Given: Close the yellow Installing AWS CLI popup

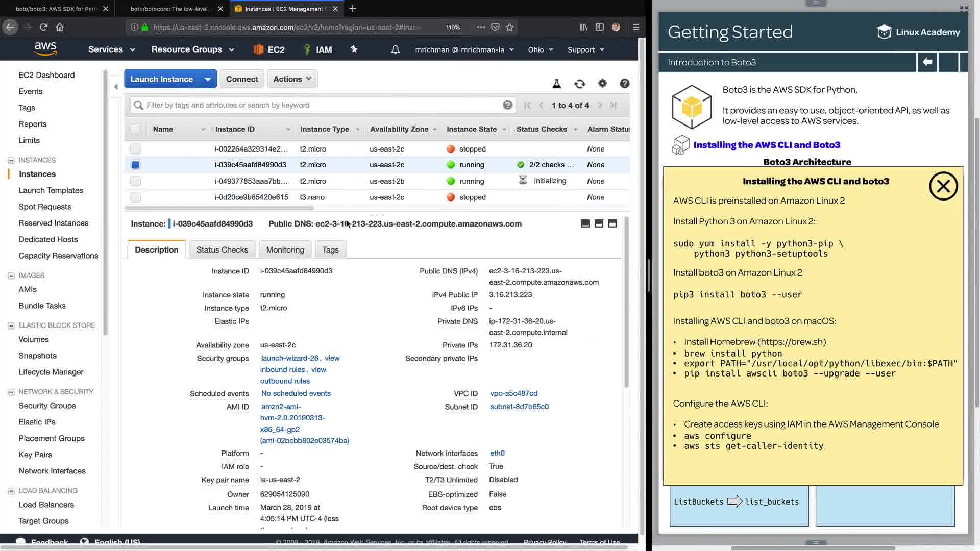Looking at the screenshot, I should [943, 186].
